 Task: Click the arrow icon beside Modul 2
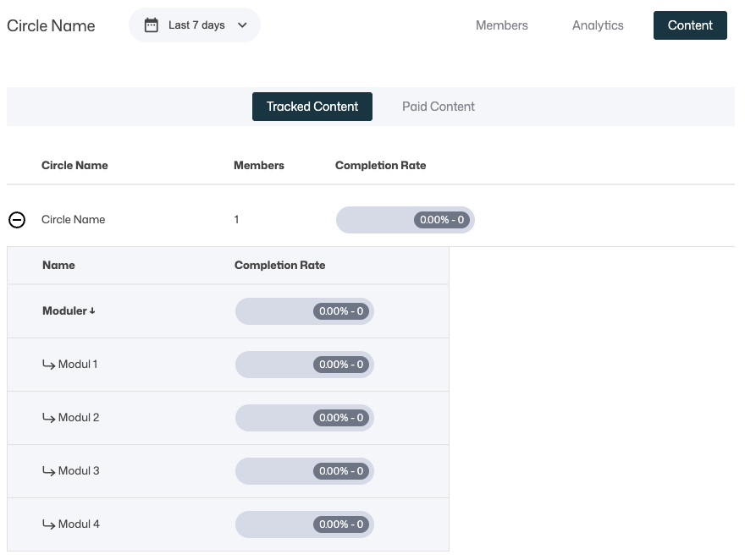pos(49,418)
